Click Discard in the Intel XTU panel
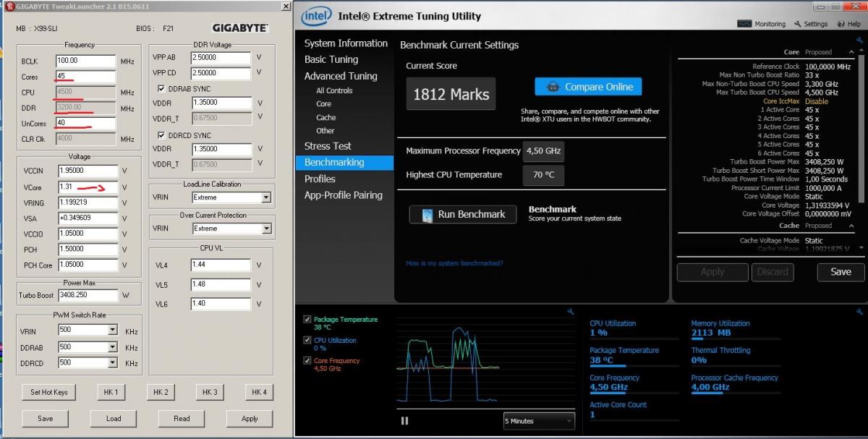The image size is (868, 439). (x=773, y=272)
